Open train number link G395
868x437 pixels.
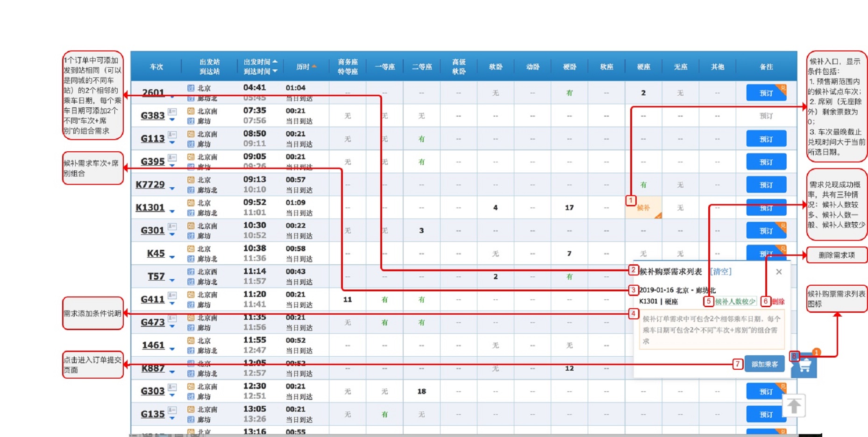pyautogui.click(x=153, y=162)
